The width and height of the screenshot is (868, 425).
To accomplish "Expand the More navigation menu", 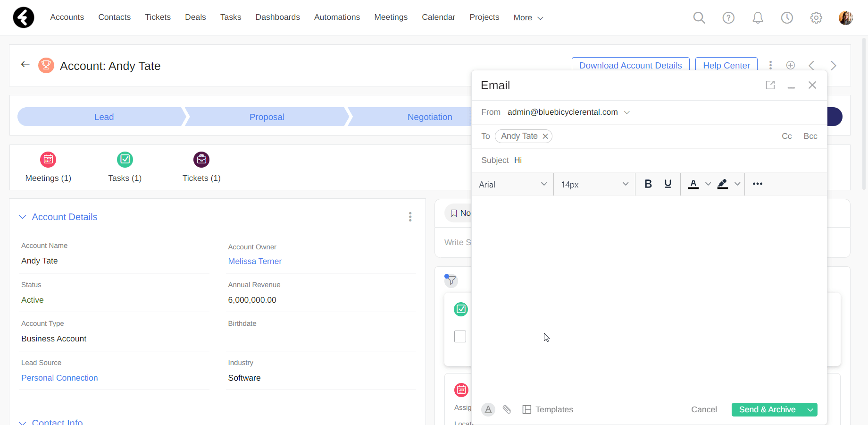I will [528, 17].
